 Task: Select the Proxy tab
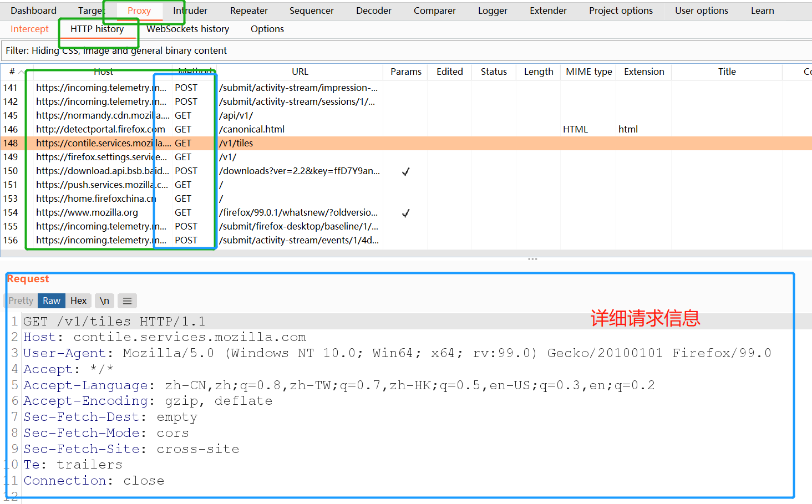point(139,11)
